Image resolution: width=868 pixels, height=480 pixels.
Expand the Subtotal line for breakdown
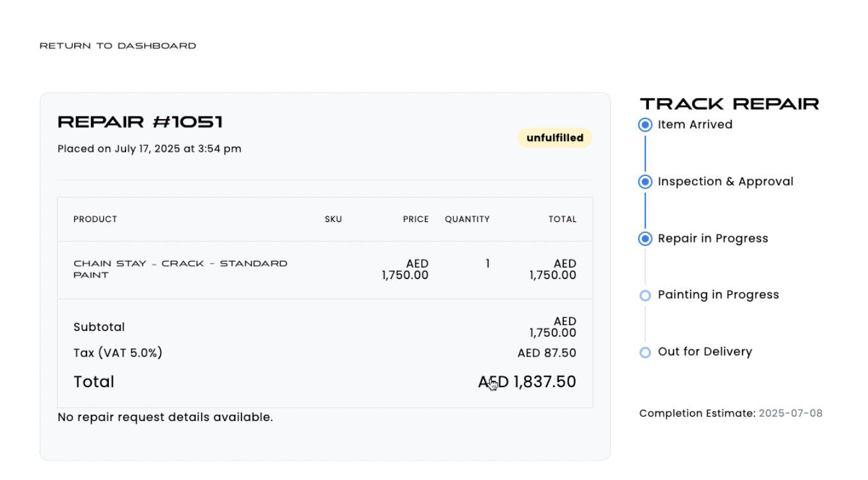point(99,327)
